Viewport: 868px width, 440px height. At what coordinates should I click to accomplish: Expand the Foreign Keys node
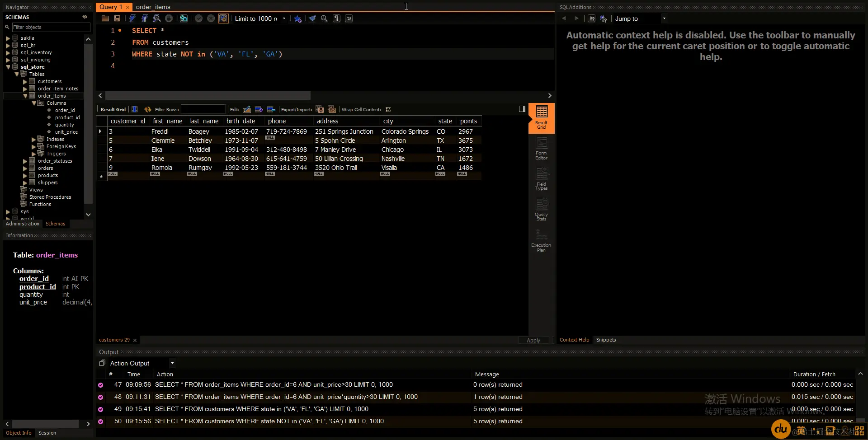[x=33, y=147]
